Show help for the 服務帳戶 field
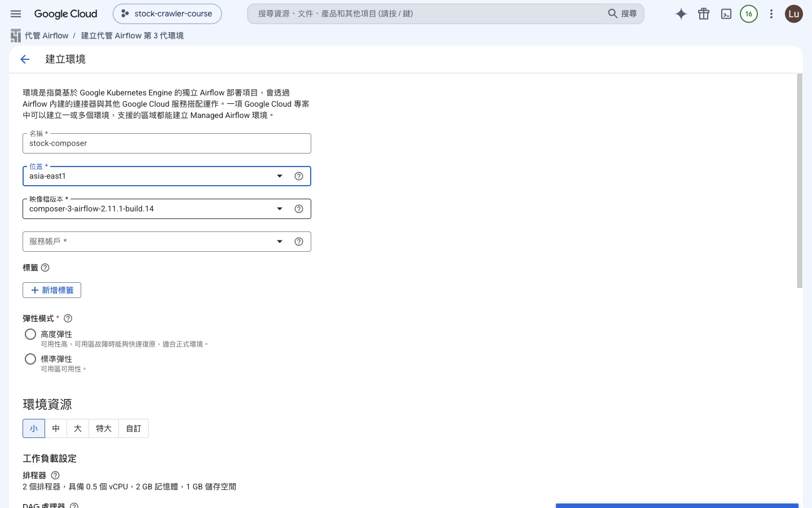This screenshot has height=508, width=812. tap(299, 242)
